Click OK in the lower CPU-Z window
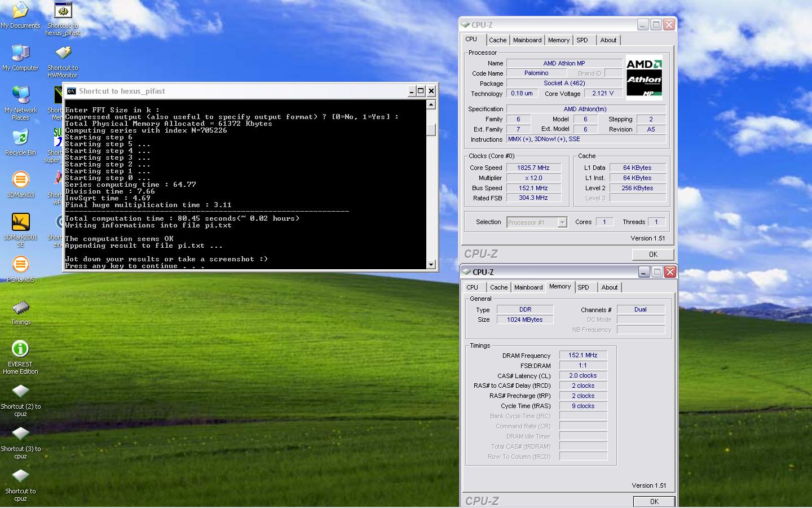The height and width of the screenshot is (508, 812). 654,501
